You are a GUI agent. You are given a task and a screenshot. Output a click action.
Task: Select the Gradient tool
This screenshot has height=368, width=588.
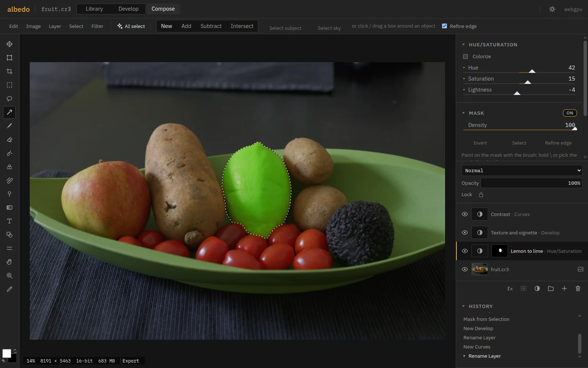10,208
